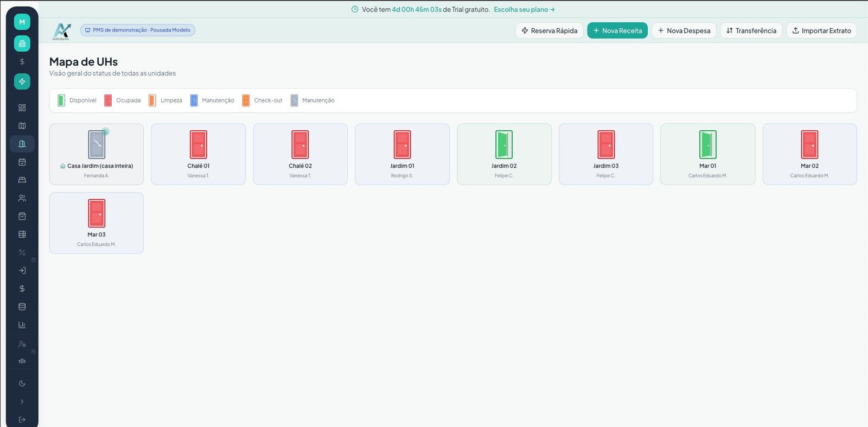Open the Mar 03 unit card
The width and height of the screenshot is (868, 427).
[97, 223]
